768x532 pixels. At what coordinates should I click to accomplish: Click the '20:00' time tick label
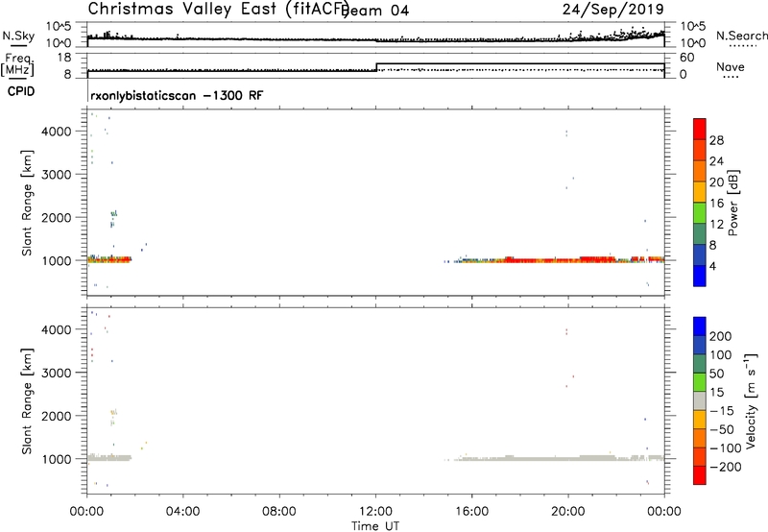tap(568, 512)
